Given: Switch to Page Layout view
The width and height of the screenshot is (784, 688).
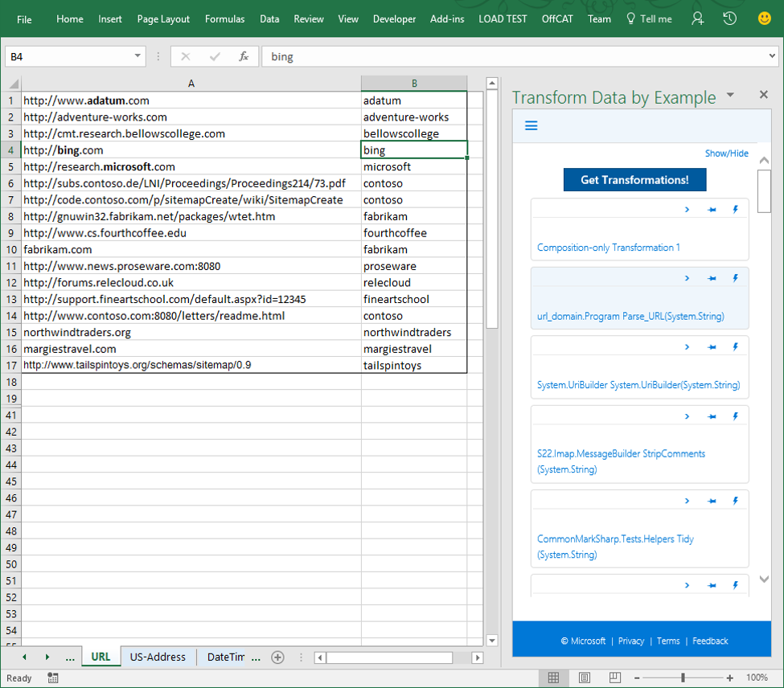Looking at the screenshot, I should (585, 678).
